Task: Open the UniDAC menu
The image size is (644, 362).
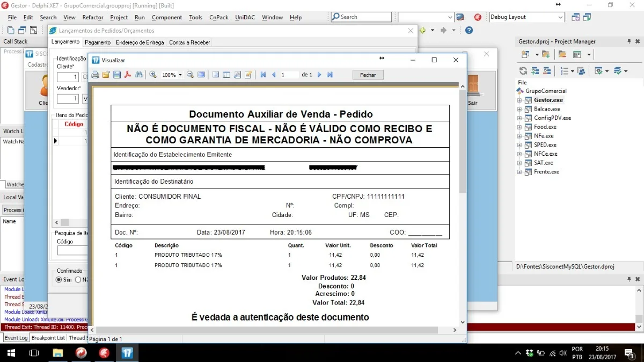Action: click(246, 17)
